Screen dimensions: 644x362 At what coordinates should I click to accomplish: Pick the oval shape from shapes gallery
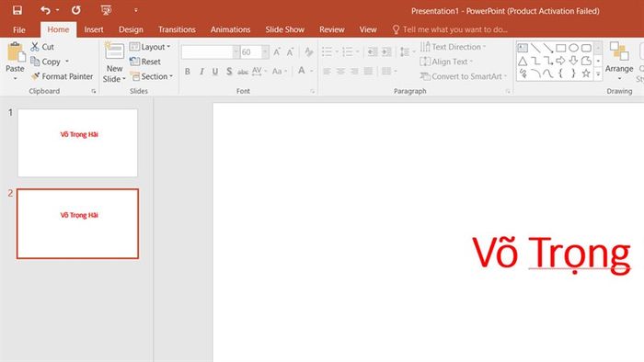coord(573,48)
